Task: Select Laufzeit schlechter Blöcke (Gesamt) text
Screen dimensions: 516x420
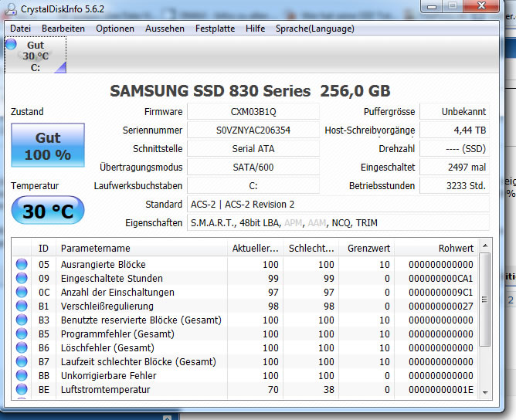Action: 138,362
